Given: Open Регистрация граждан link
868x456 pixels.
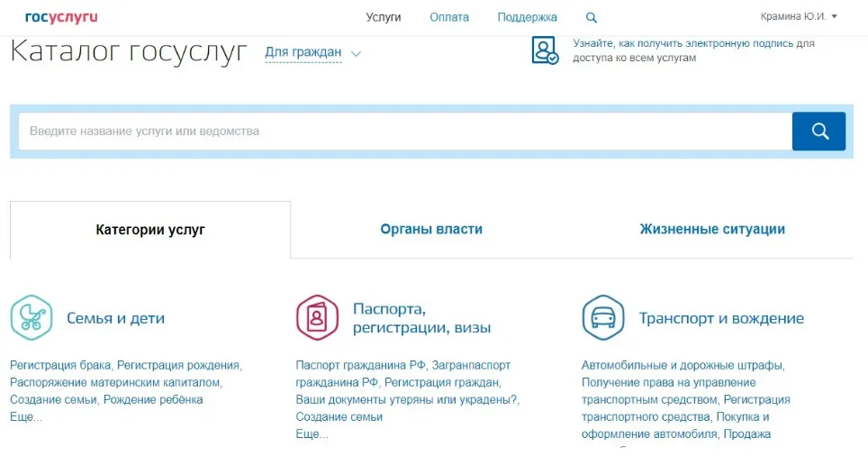Looking at the screenshot, I should (x=442, y=382).
